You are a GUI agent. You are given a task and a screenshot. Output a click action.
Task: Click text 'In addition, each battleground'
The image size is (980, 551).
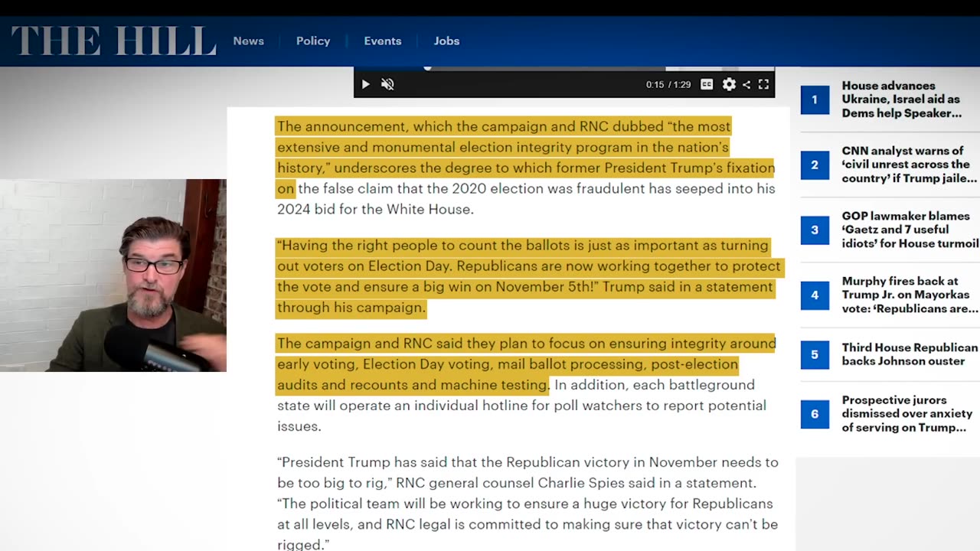(655, 385)
